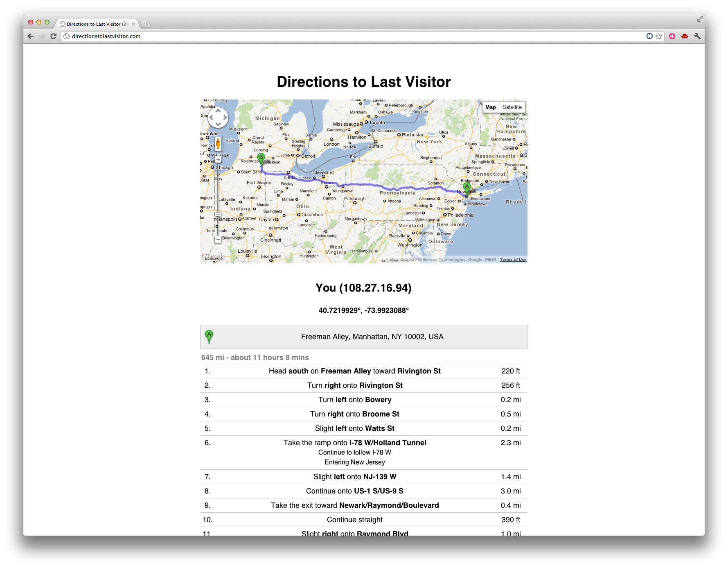Click the site info globe icon in address bar

pyautogui.click(x=66, y=36)
